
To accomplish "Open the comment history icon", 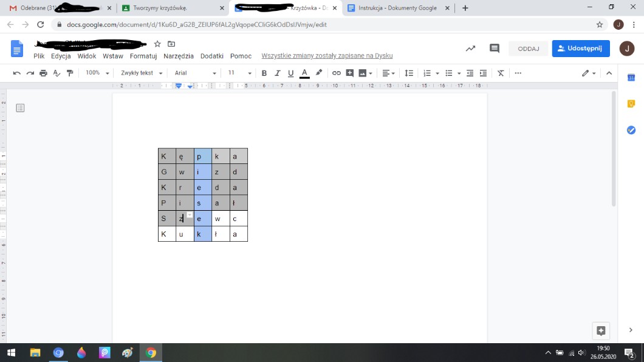I will coord(494,49).
